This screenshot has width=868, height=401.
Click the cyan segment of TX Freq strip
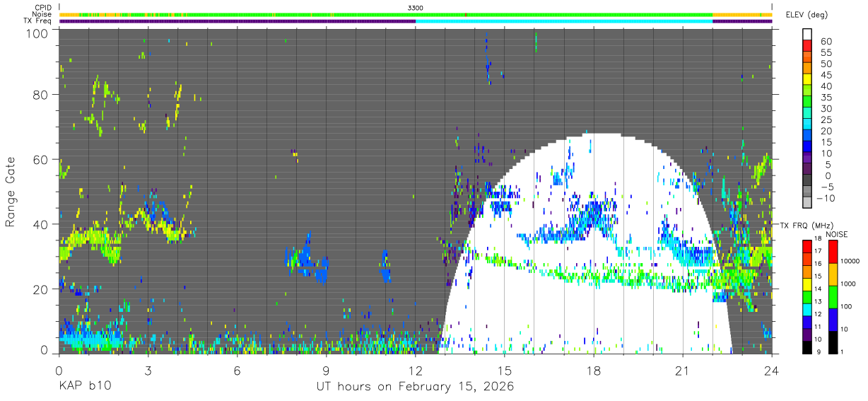point(564,21)
